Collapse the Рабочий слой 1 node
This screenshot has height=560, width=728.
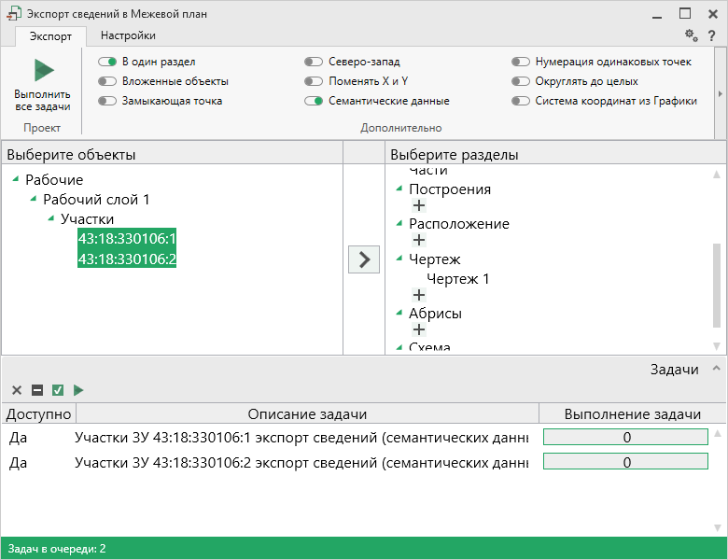click(x=34, y=199)
